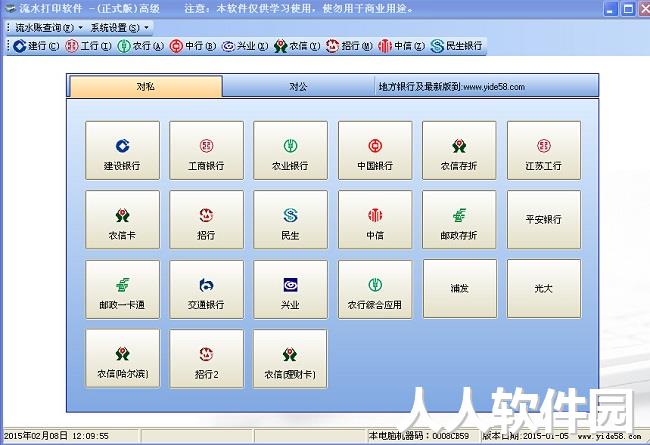This screenshot has height=445, width=650.
Task: Select the 农信存折 tile
Action: (x=459, y=151)
